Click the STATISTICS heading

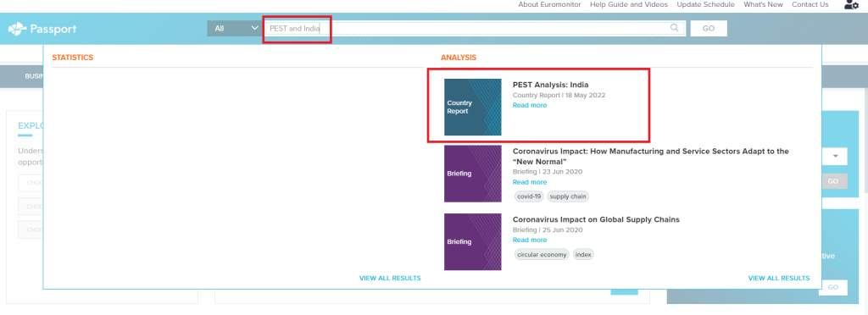point(73,58)
